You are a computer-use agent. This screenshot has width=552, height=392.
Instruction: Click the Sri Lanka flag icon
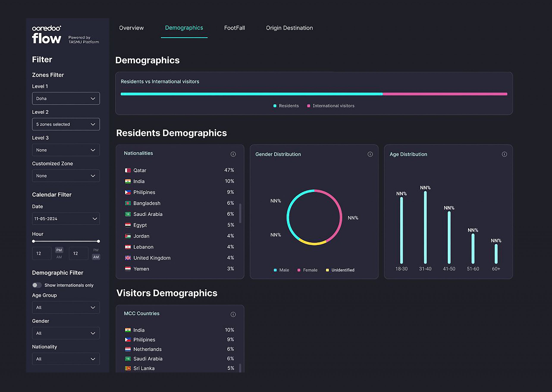point(128,368)
